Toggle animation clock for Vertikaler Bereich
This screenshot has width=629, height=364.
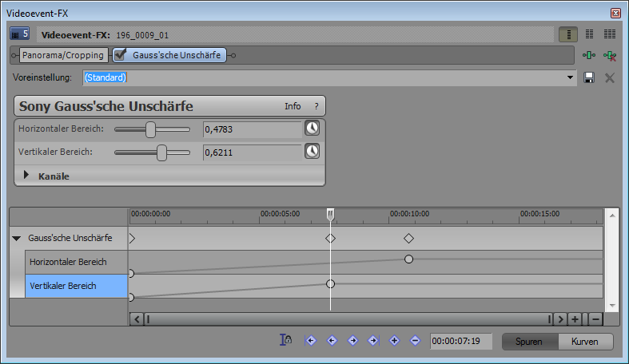(312, 151)
